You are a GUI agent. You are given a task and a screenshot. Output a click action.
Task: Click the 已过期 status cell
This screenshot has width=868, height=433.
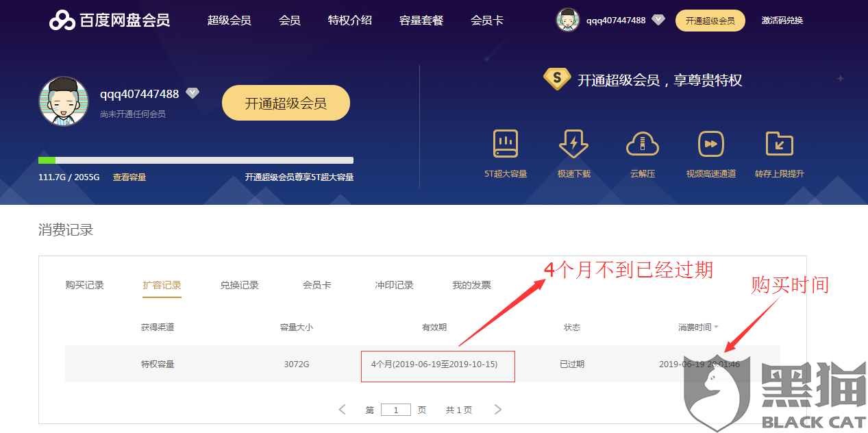click(572, 364)
